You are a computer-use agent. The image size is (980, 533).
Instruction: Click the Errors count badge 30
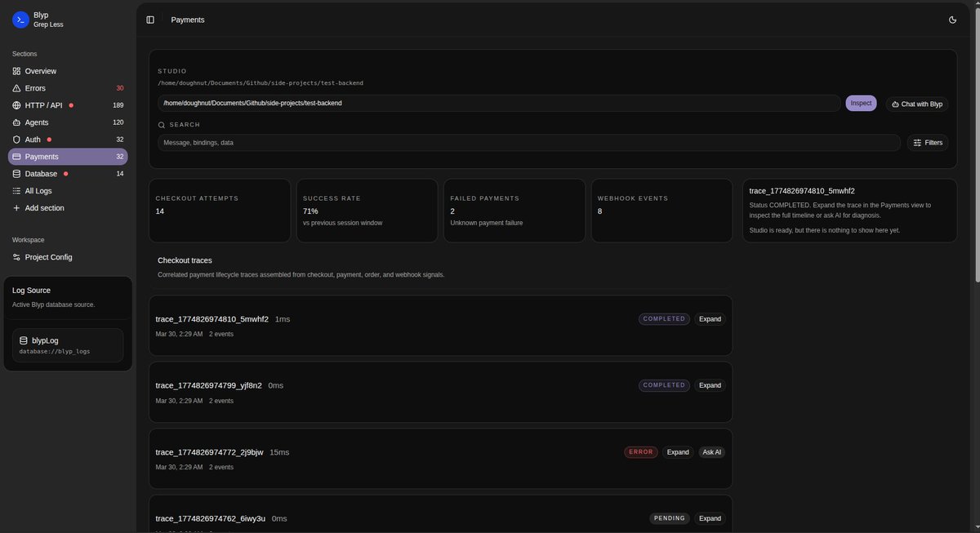pos(120,88)
